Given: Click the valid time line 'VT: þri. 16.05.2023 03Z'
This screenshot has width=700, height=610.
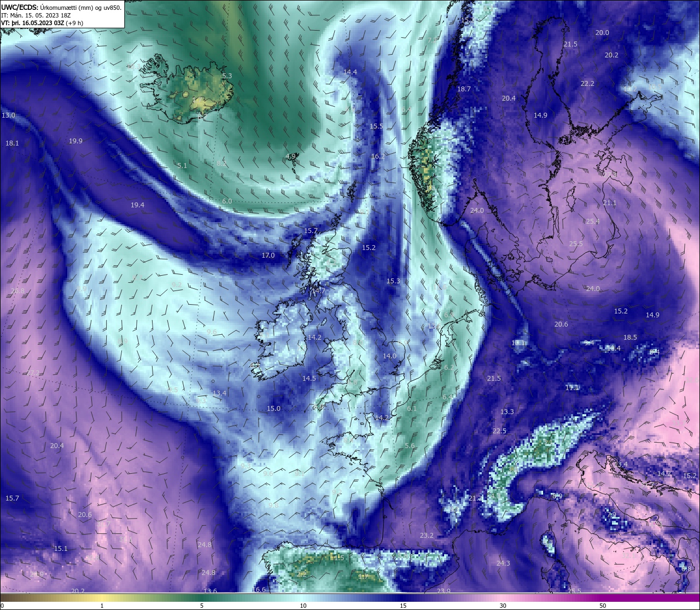Looking at the screenshot, I should click(x=42, y=23).
